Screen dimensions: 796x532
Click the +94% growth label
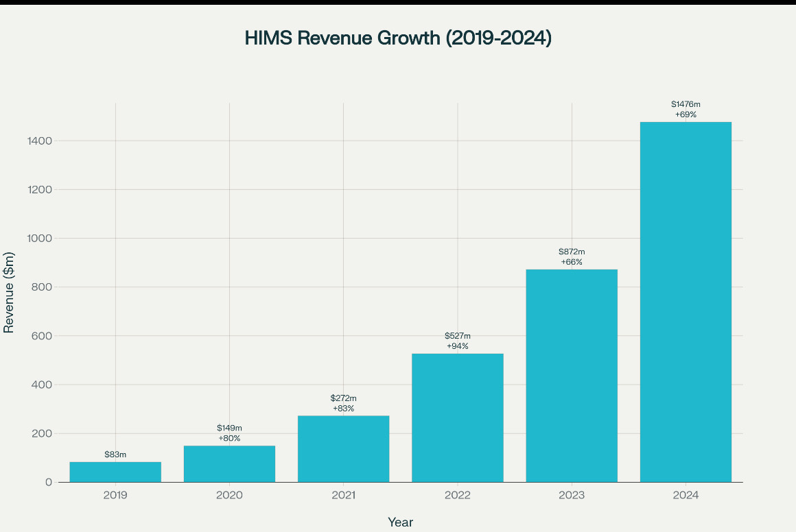coord(458,346)
